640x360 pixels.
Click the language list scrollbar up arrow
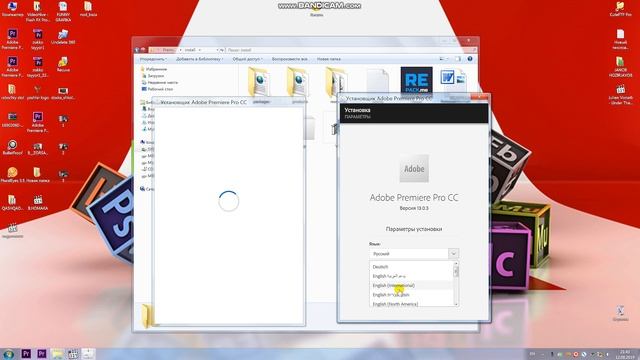(x=456, y=264)
